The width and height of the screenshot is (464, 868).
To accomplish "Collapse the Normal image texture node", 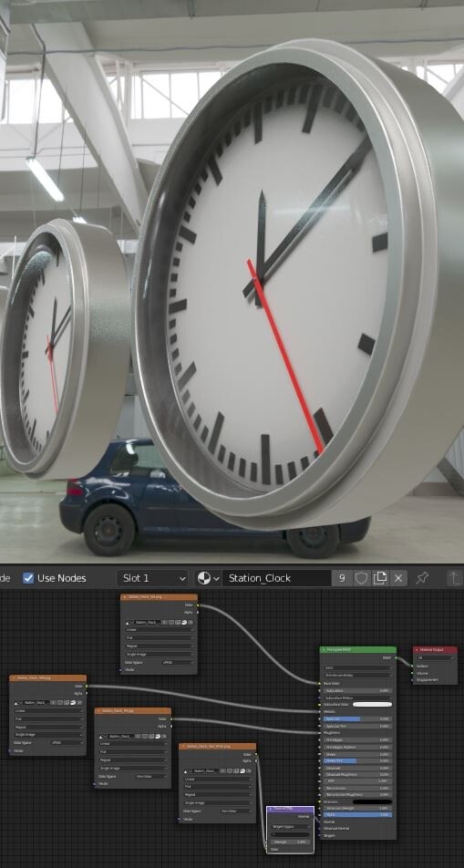I will 183,746.
